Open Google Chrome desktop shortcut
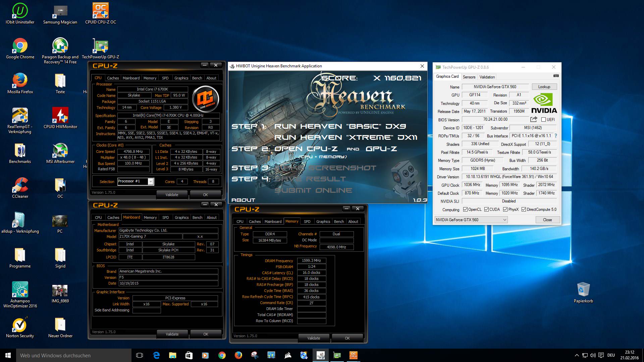Image resolution: width=644 pixels, height=362 pixels. [20, 48]
